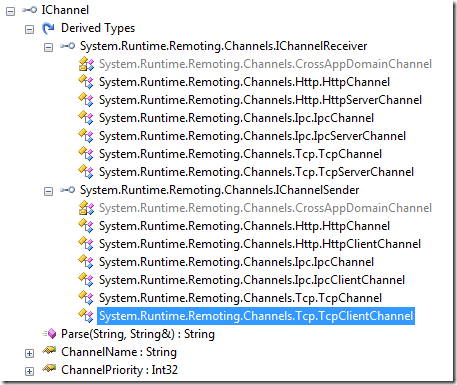
Task: Click class icon of TcpChannel under IChannelSender
Action: 86,298
